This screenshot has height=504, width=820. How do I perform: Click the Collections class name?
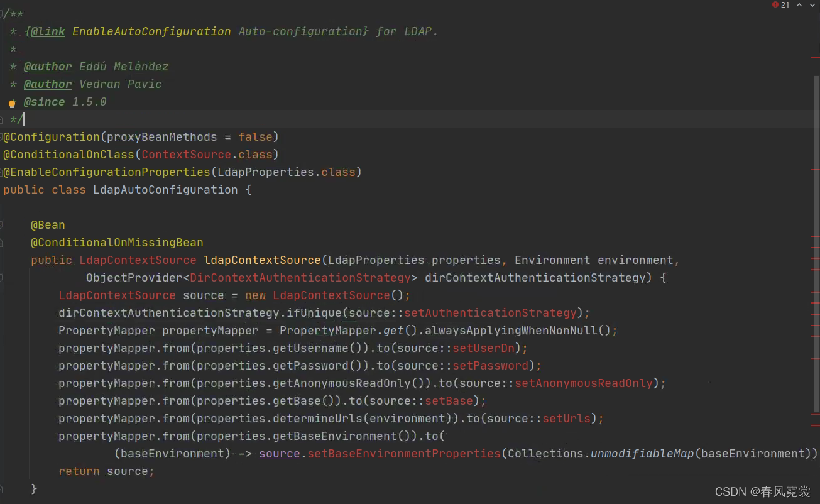click(545, 454)
